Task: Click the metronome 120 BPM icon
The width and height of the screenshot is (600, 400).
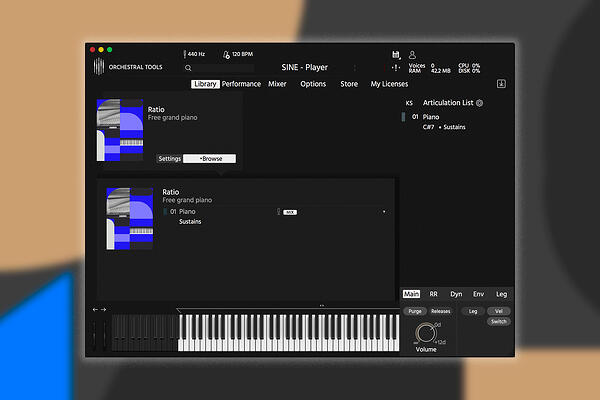Action: pyautogui.click(x=226, y=55)
